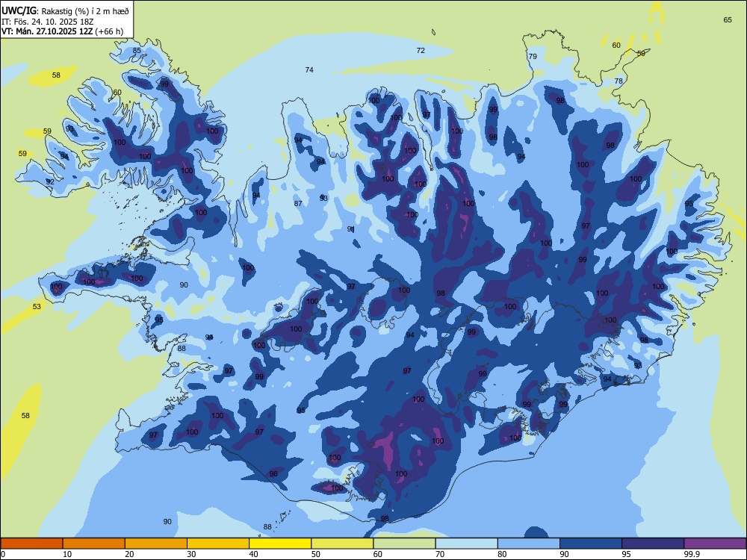The width and height of the screenshot is (747, 560).
Task: Click the humidity value '65' on the map
Action: [728, 20]
